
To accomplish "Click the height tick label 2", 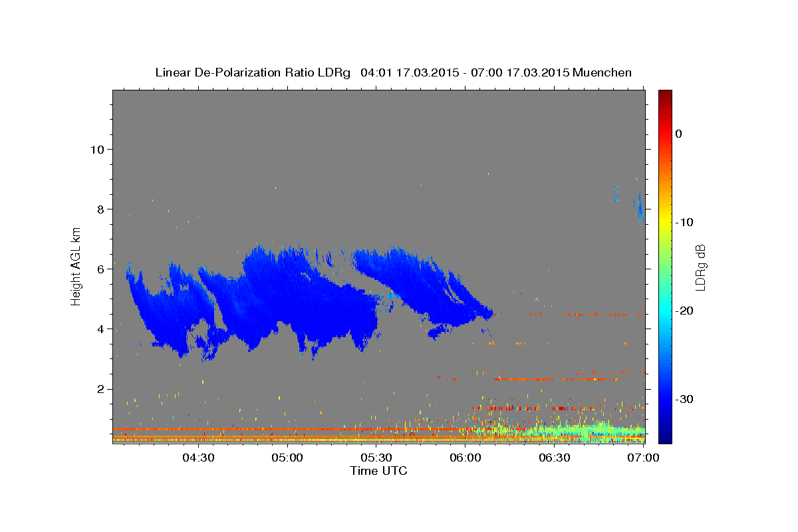I will coord(102,388).
